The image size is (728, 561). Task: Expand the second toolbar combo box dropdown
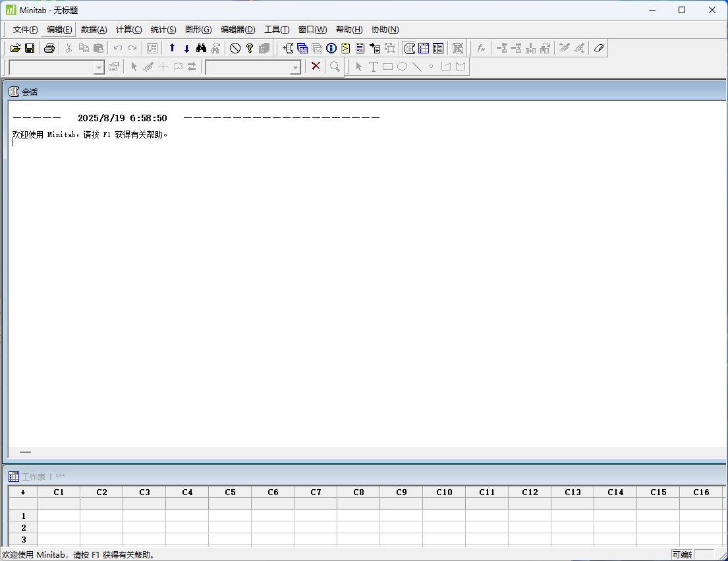click(295, 68)
